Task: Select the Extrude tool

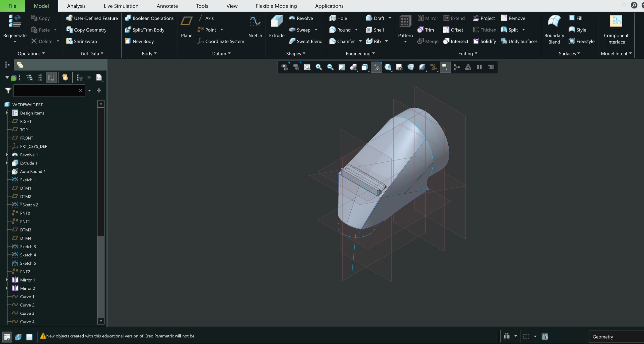Action: (x=276, y=27)
